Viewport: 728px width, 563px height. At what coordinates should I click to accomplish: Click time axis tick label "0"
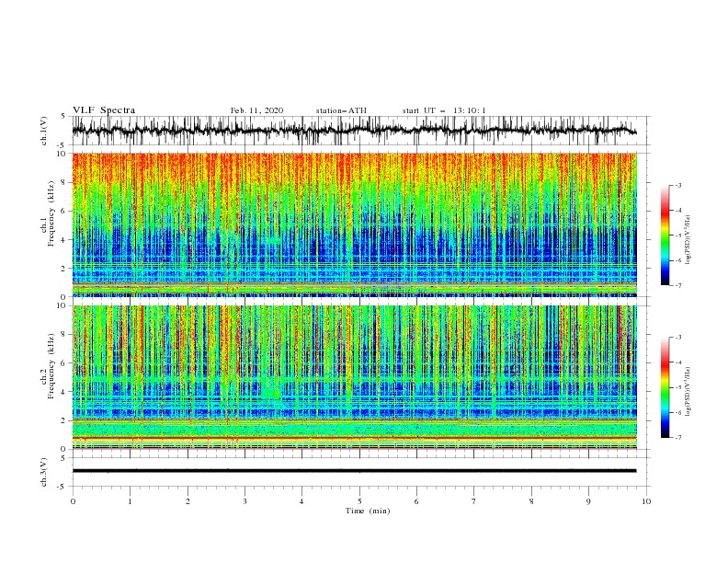click(73, 501)
